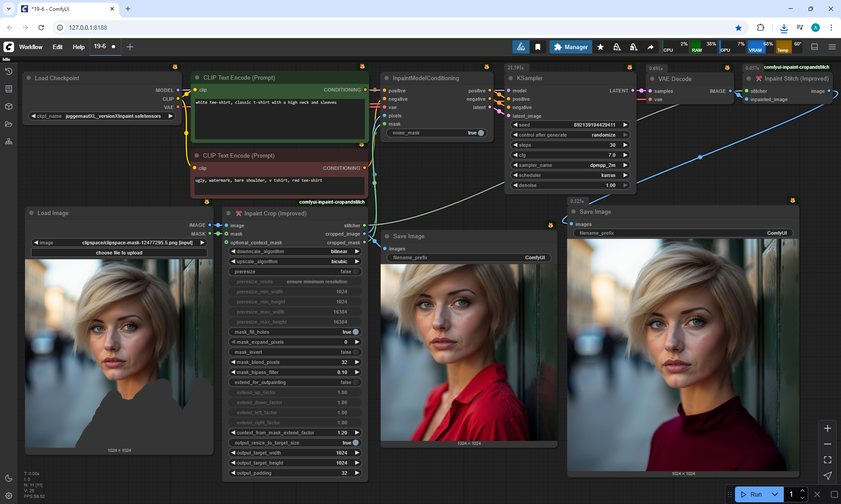Click the Manager button
This screenshot has height=504, width=841.
(571, 47)
